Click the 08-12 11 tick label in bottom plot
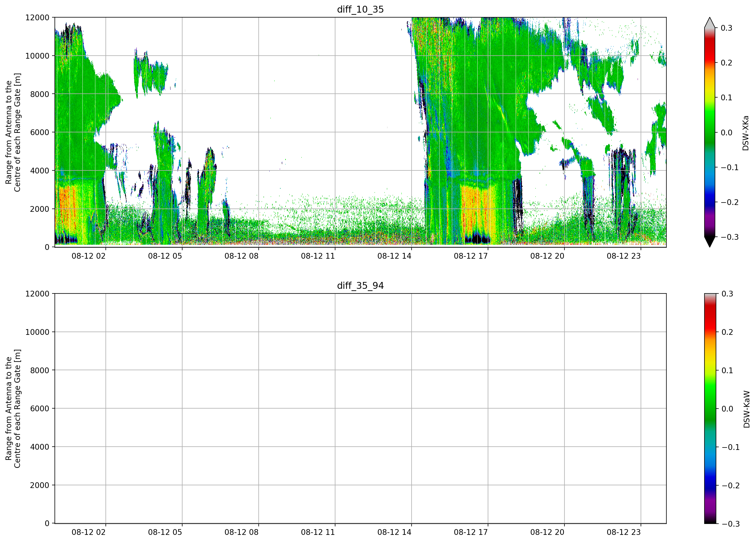The height and width of the screenshot is (542, 756). pyautogui.click(x=318, y=532)
